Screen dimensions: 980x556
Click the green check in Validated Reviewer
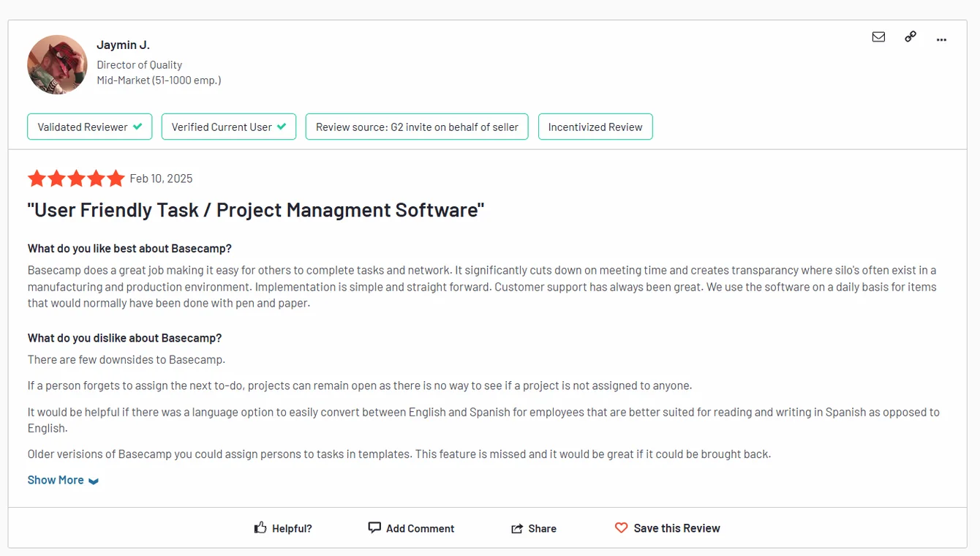(x=137, y=127)
